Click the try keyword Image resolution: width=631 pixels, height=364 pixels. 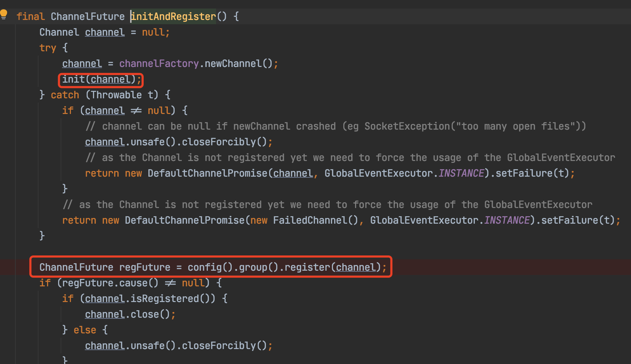click(x=48, y=48)
